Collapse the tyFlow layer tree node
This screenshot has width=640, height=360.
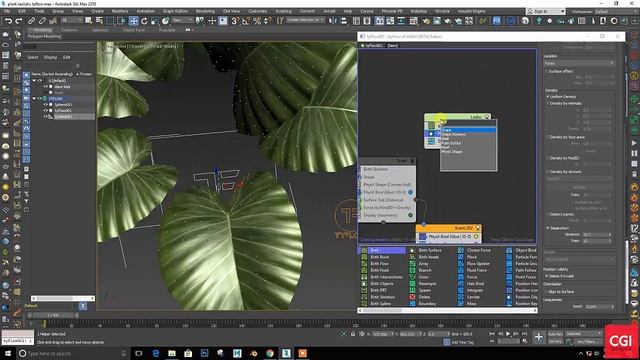tap(34, 98)
